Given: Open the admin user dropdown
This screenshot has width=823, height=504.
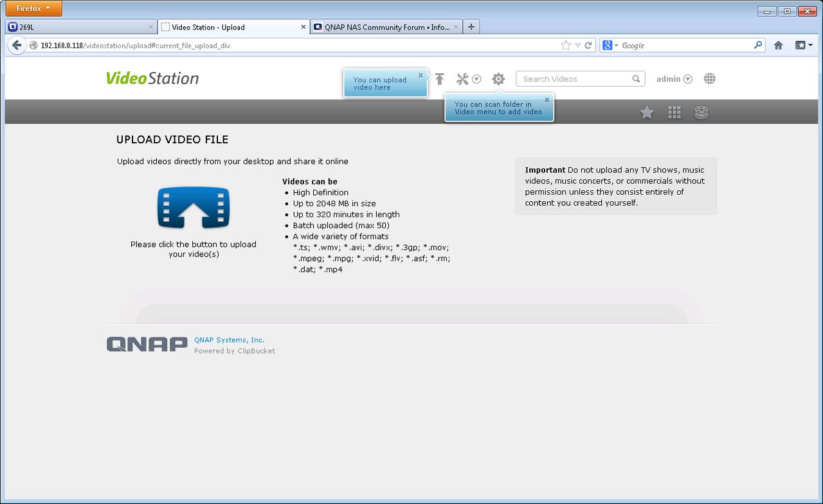Looking at the screenshot, I should [x=674, y=79].
